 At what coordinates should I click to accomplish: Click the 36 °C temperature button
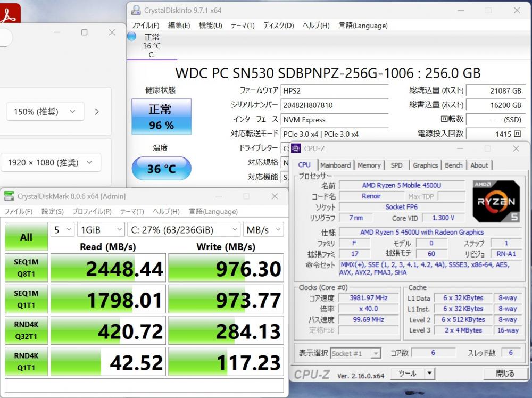pyautogui.click(x=162, y=168)
